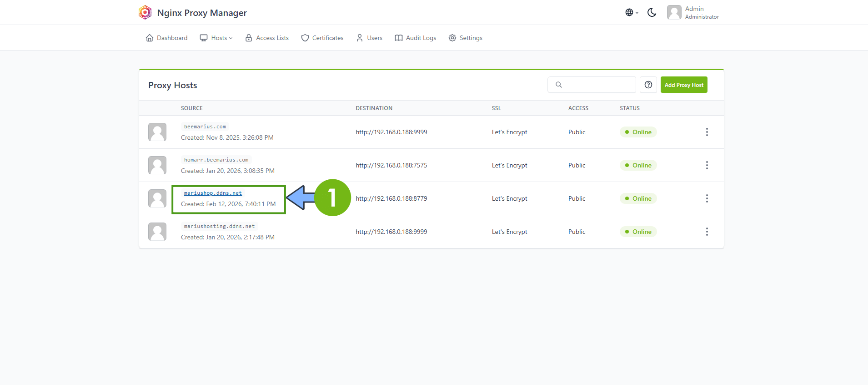This screenshot has width=868, height=385.
Task: Open actions menu for homarr.beemarius.com row
Action: [707, 165]
